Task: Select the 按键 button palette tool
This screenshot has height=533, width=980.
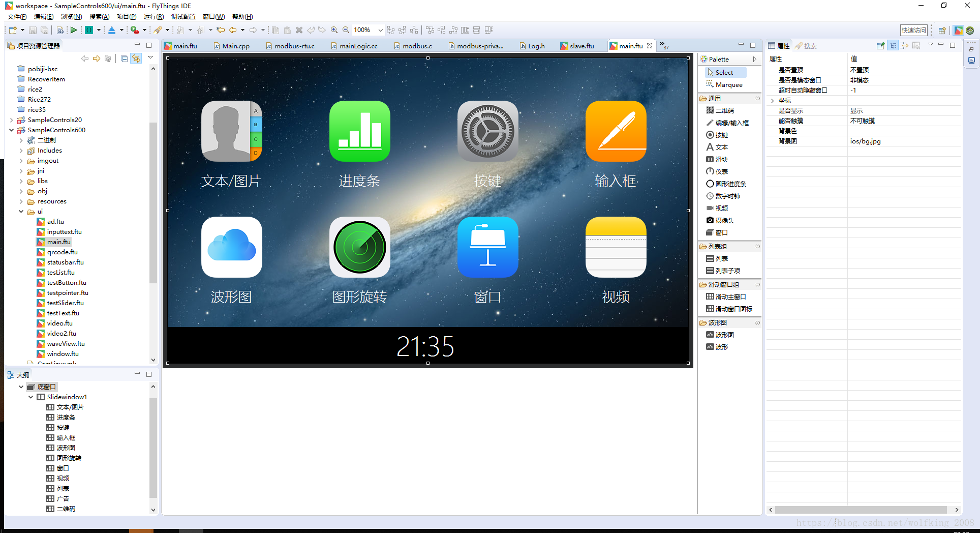Action: (717, 135)
